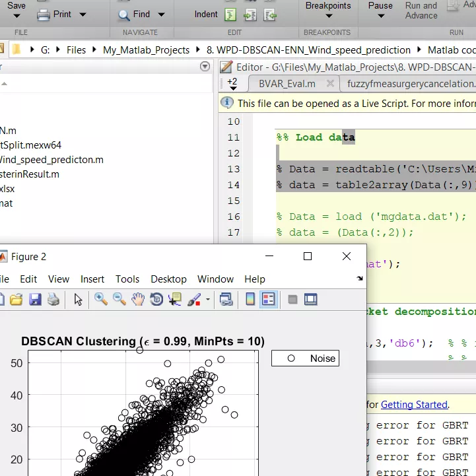Close the BVAR_Eval.m tab

coord(330,83)
